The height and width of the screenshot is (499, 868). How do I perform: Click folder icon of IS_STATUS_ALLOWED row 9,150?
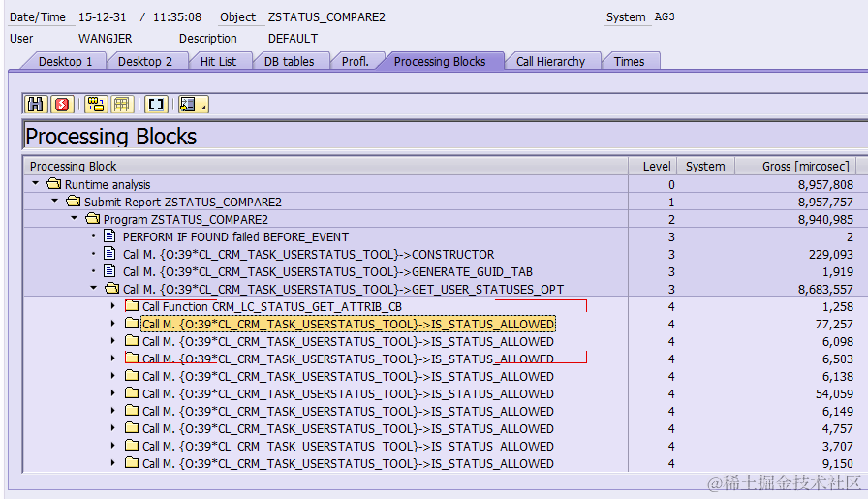click(132, 463)
